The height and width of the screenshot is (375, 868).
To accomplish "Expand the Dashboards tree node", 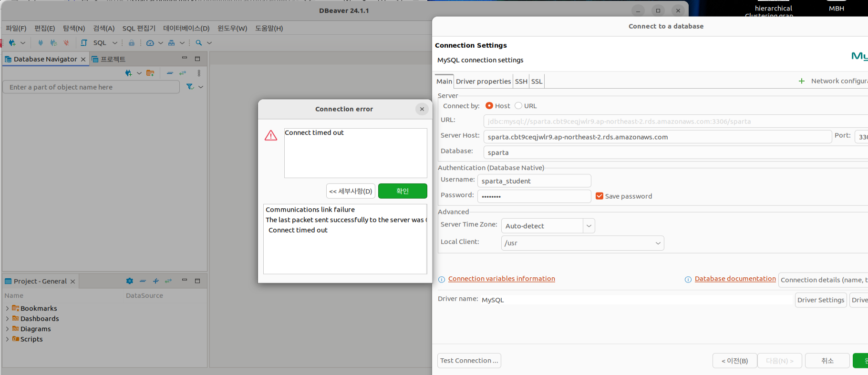I will (7, 318).
